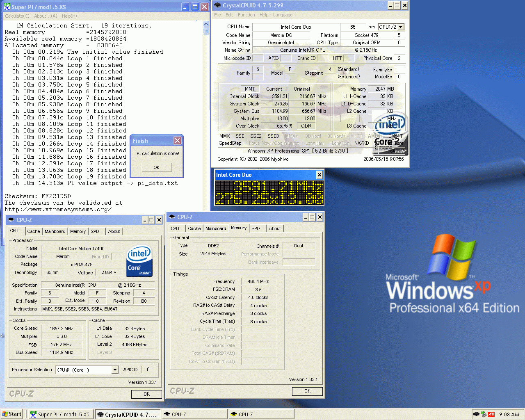Click the Super PI scrollbar up arrow
Screen dimensions: 525x420
206,24
